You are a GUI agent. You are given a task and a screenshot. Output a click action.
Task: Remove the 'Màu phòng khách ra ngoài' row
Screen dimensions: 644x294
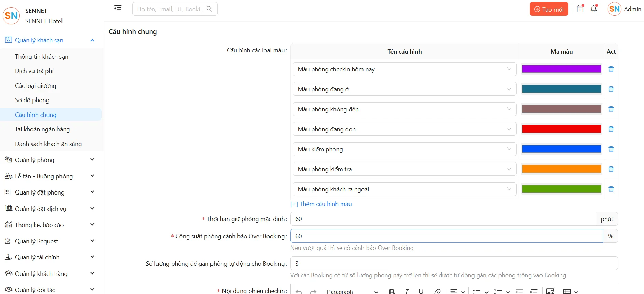pos(611,189)
